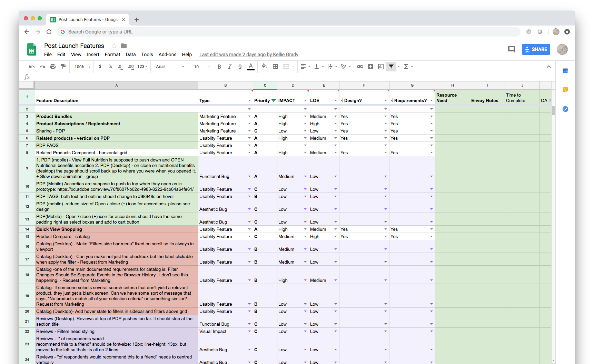Click the print icon in toolbar
The width and height of the screenshot is (594, 364).
pyautogui.click(x=53, y=67)
